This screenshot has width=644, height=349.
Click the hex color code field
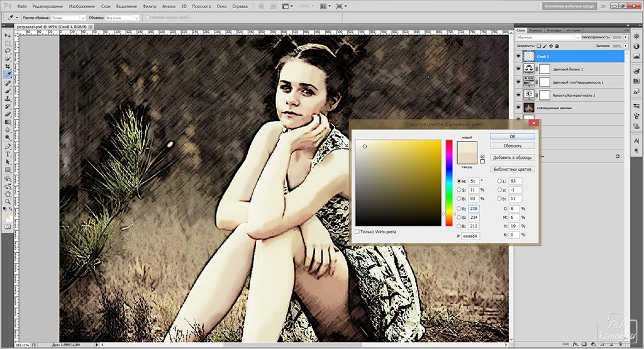click(470, 236)
